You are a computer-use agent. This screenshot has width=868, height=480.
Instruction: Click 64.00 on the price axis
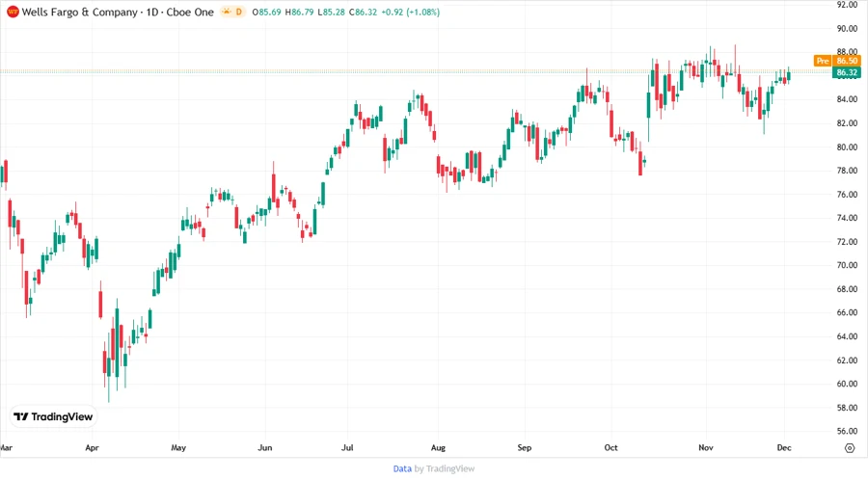tap(847, 336)
